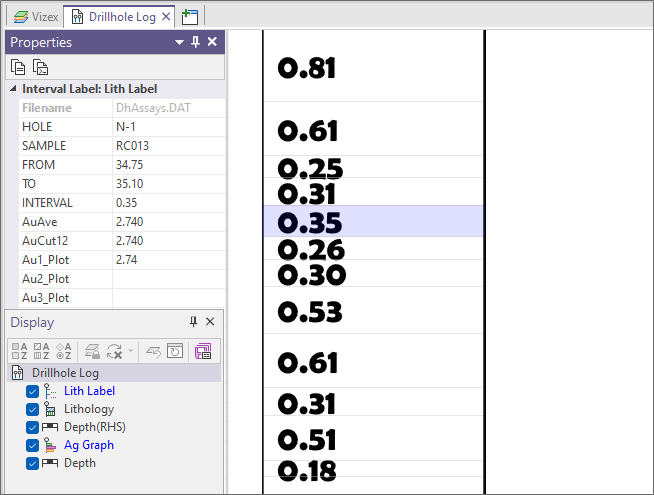Viewport: 654px width, 495px height.
Task: Click the copy properties icon
Action: pos(18,67)
